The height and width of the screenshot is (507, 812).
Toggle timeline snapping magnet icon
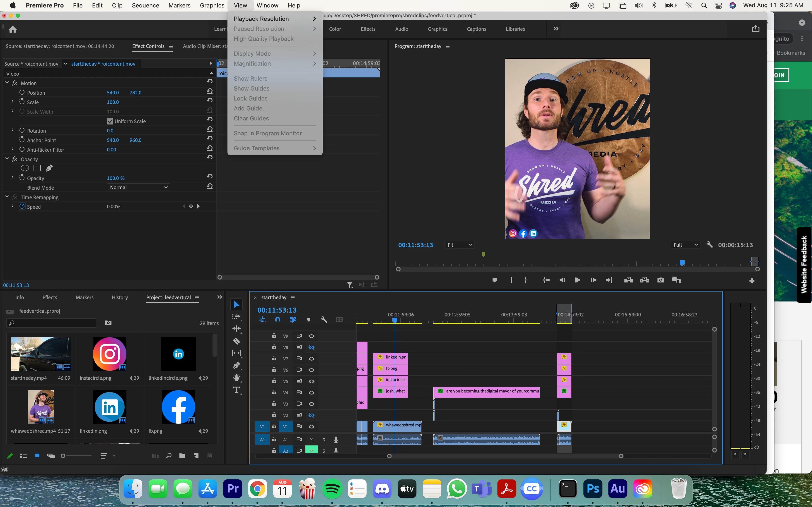[278, 320]
